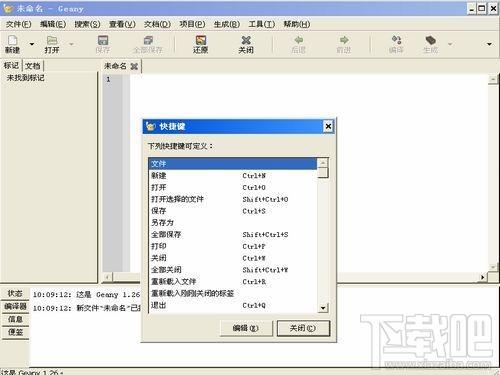Click the 生成 (Build) toolbar icon
This screenshot has width=500, height=375.
point(430,44)
